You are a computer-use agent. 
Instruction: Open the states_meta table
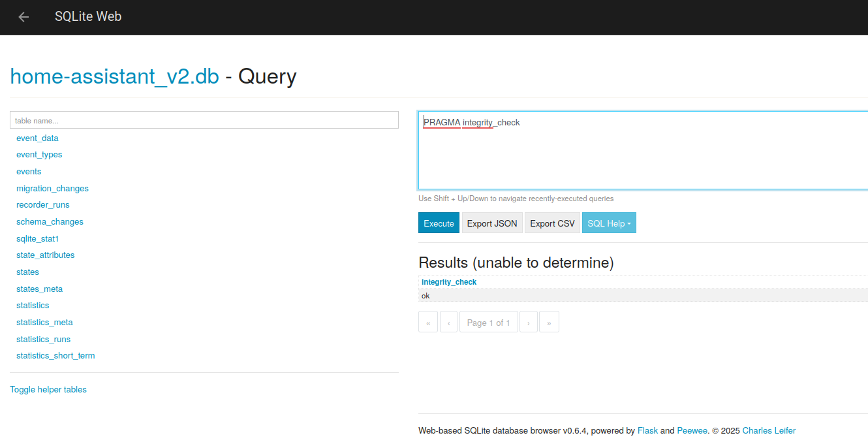tap(39, 289)
